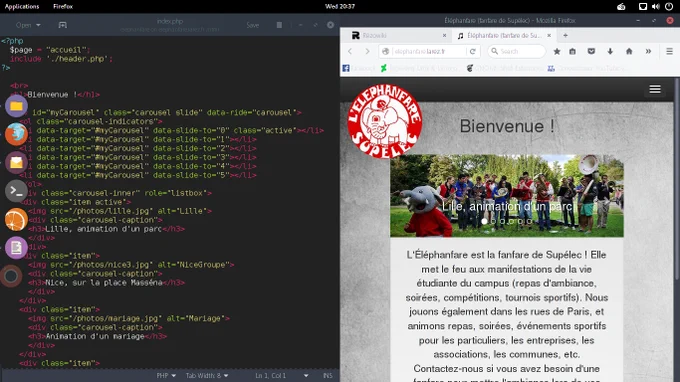Open the website's mobile hamburger menu
This screenshot has height=382, width=680.
pyautogui.click(x=655, y=89)
